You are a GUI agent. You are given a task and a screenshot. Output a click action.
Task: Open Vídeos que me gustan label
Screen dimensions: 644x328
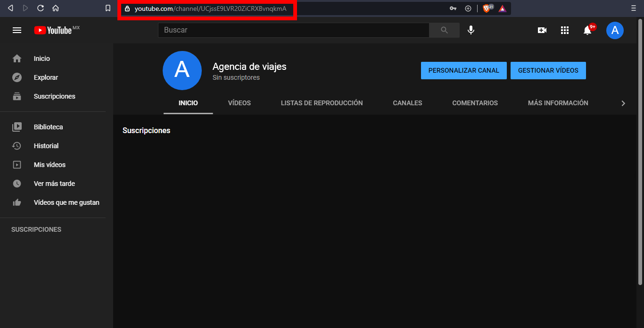tap(66, 202)
